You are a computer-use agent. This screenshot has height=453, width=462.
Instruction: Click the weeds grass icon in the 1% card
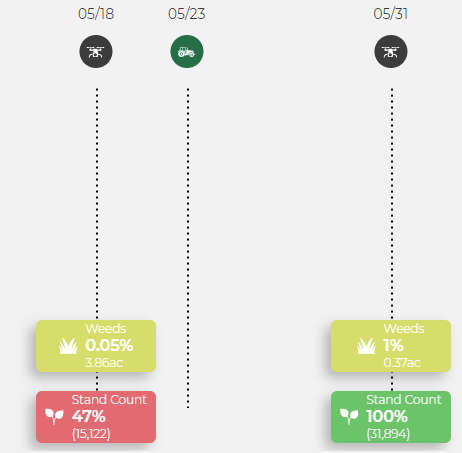tap(366, 346)
